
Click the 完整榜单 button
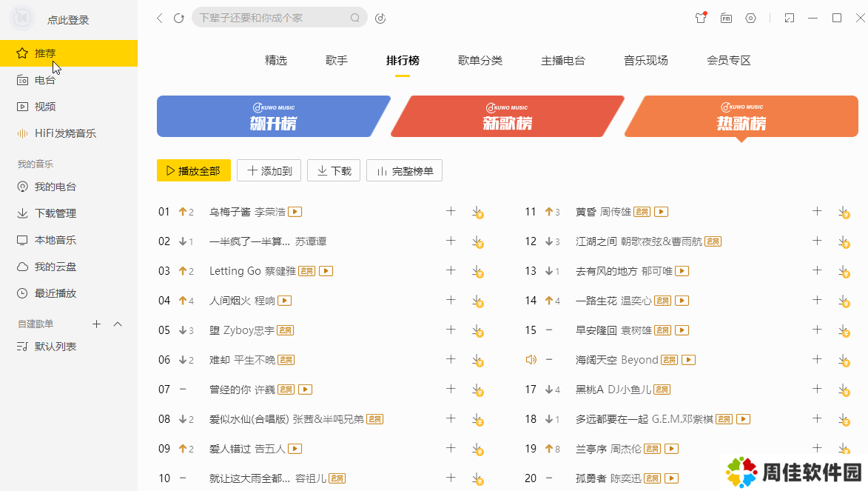[404, 170]
